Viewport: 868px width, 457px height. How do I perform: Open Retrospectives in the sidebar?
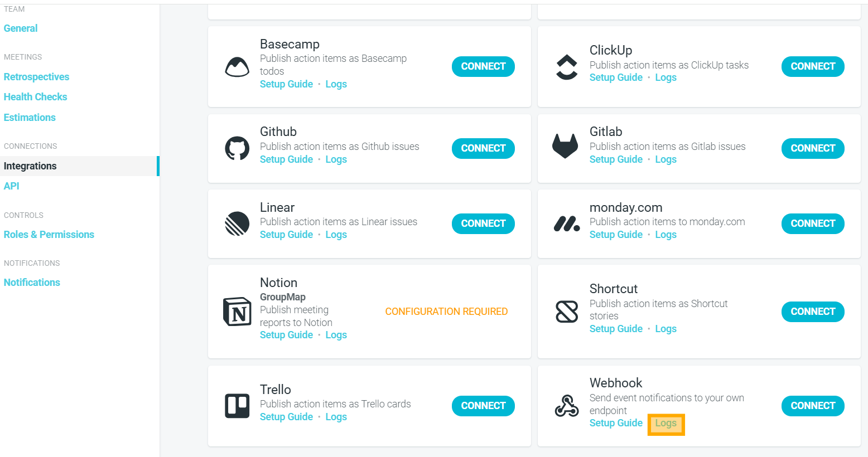[36, 77]
